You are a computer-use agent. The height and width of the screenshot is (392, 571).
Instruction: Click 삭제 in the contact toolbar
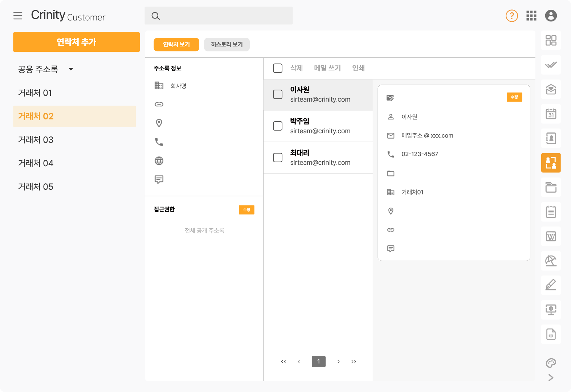click(297, 68)
